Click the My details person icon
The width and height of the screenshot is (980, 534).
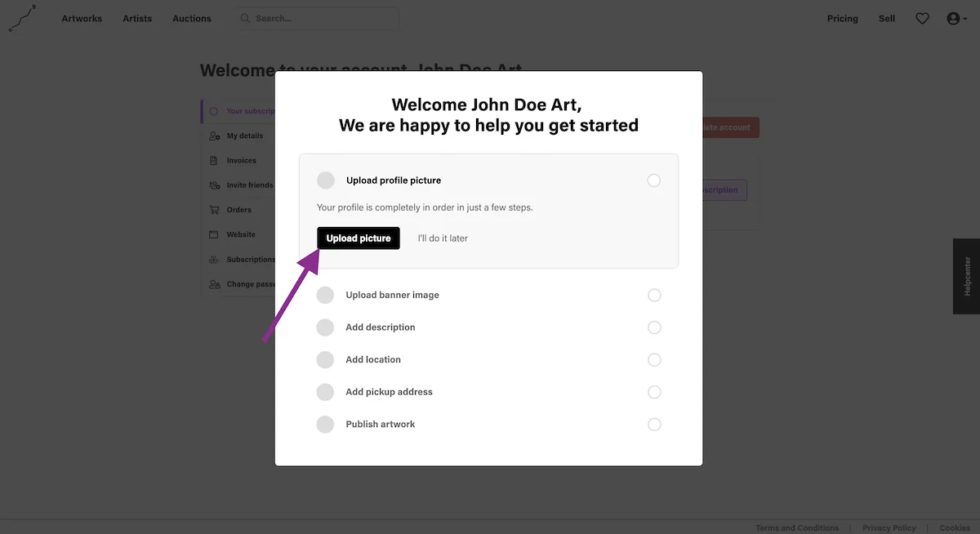(214, 136)
